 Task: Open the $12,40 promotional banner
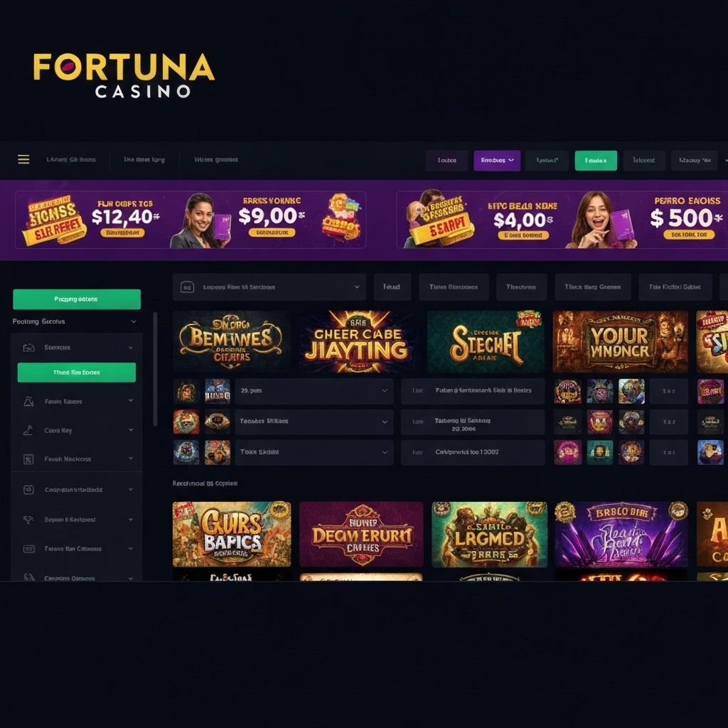pos(93,220)
